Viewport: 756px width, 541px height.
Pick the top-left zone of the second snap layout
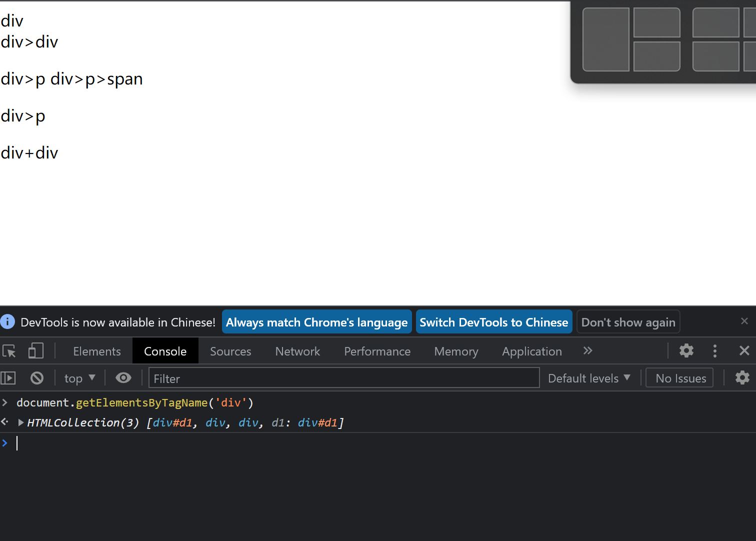[716, 22]
